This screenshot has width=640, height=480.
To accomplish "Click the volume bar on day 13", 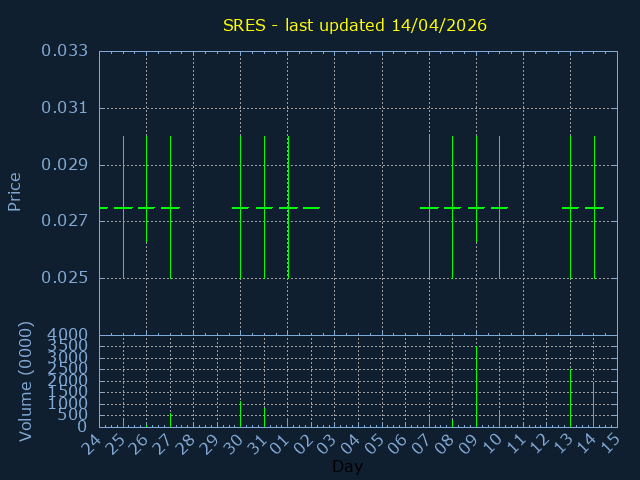I will pyautogui.click(x=570, y=398).
